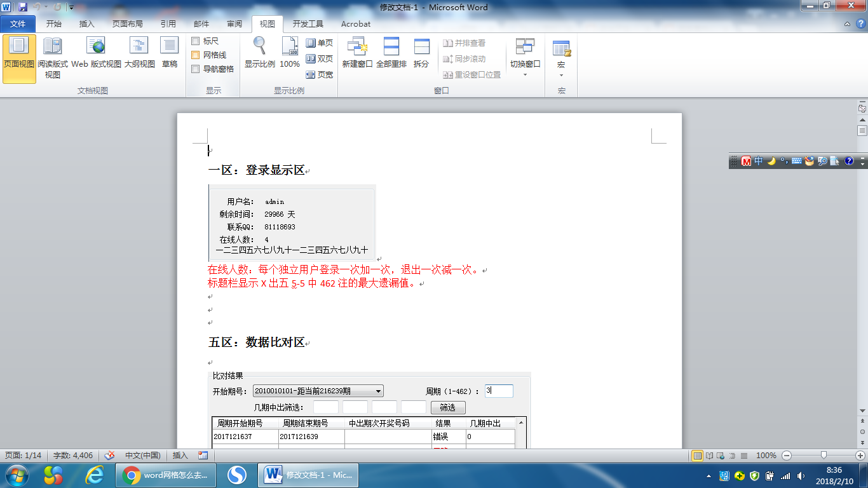Screen dimensions: 868x488
Task: Select the 页面视图 page layout view
Action: click(x=19, y=59)
